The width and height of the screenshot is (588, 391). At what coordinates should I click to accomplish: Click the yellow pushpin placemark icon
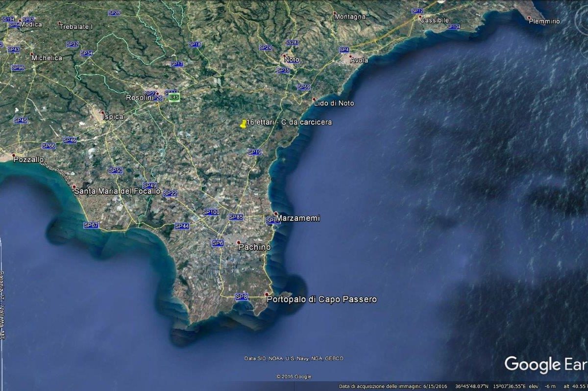pos(243,124)
